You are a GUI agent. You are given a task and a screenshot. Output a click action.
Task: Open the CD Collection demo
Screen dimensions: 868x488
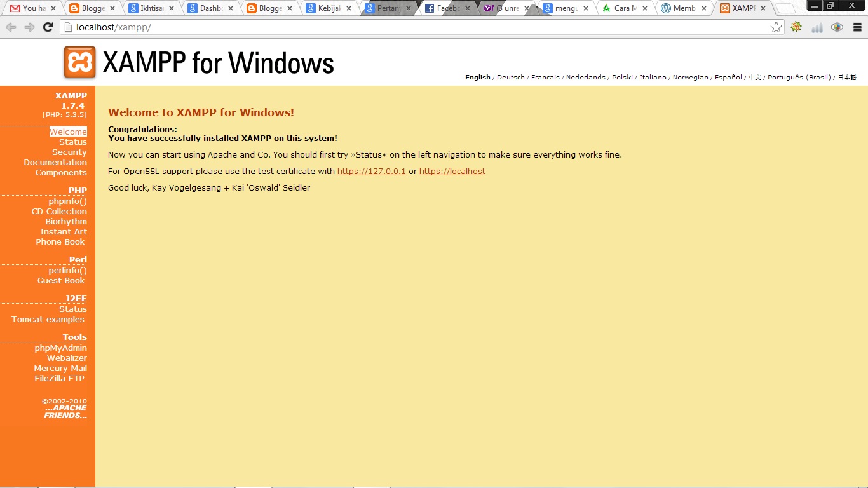(x=59, y=211)
